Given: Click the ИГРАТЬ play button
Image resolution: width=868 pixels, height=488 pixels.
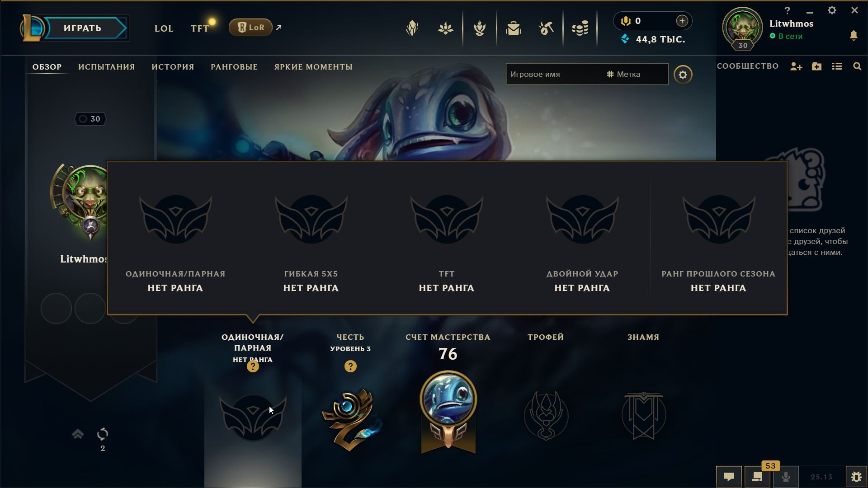Looking at the screenshot, I should 82,28.
